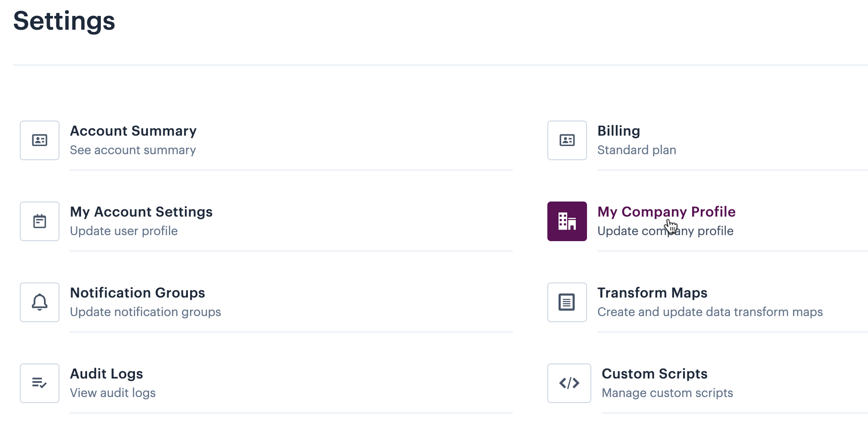The width and height of the screenshot is (868, 422).
Task: Open My Company Profile title
Action: [x=666, y=212]
